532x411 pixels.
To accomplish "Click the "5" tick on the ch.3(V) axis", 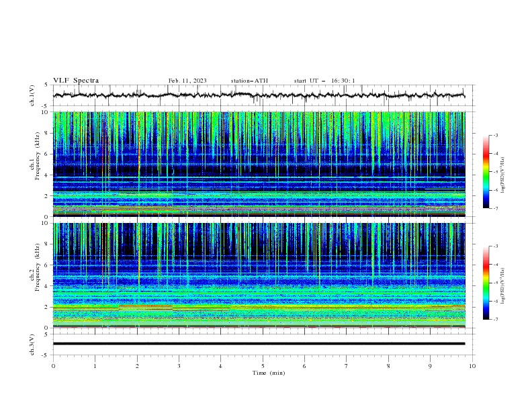I will click(46, 334).
